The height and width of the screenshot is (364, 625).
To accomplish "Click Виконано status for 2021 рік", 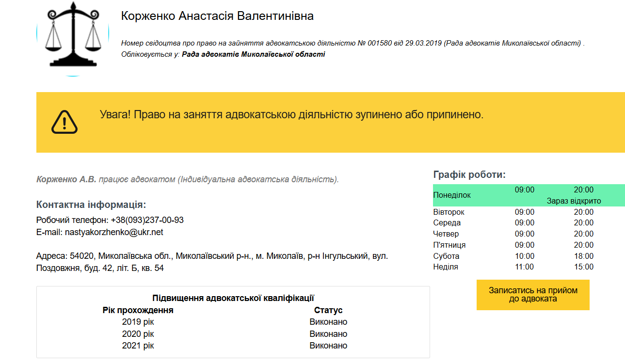I will point(328,345).
